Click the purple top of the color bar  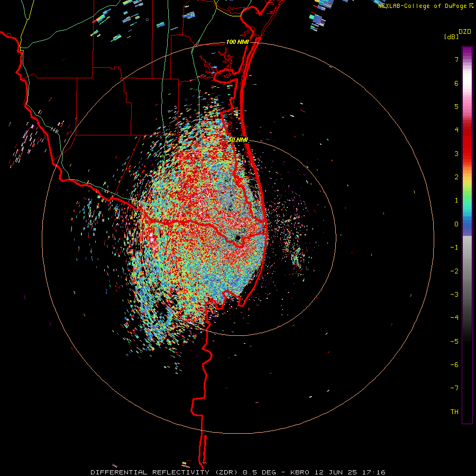pyautogui.click(x=467, y=52)
